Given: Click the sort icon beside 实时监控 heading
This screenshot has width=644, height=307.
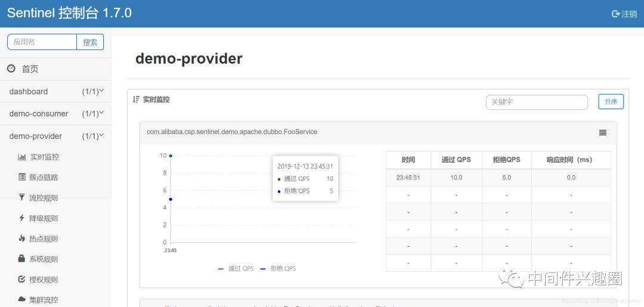Looking at the screenshot, I should 137,100.
